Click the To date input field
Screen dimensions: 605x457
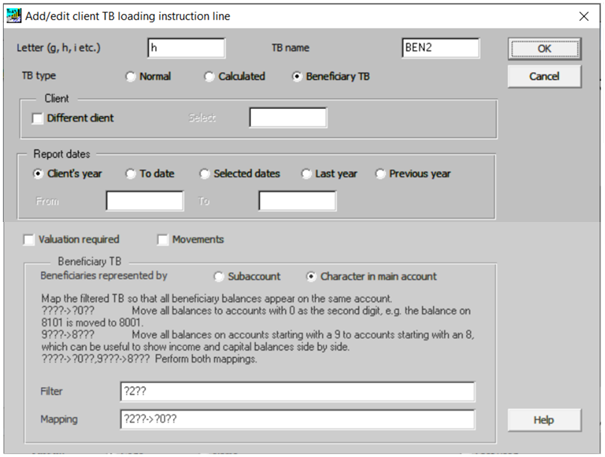coord(297,201)
